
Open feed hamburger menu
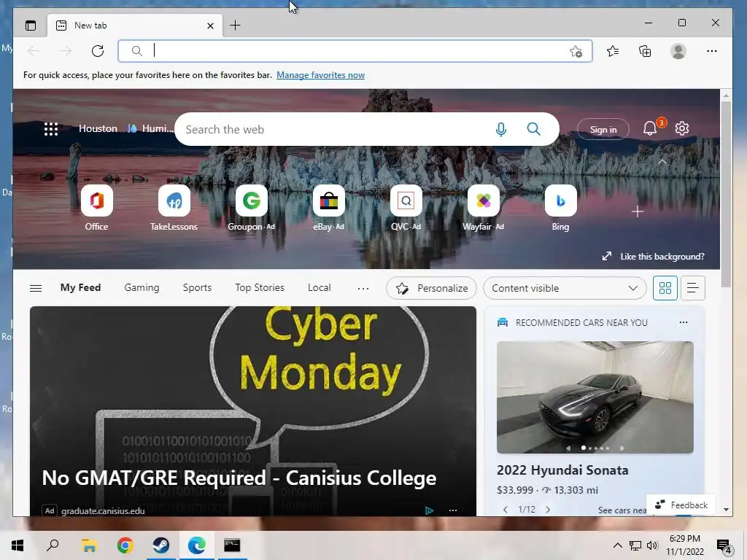[x=36, y=288]
